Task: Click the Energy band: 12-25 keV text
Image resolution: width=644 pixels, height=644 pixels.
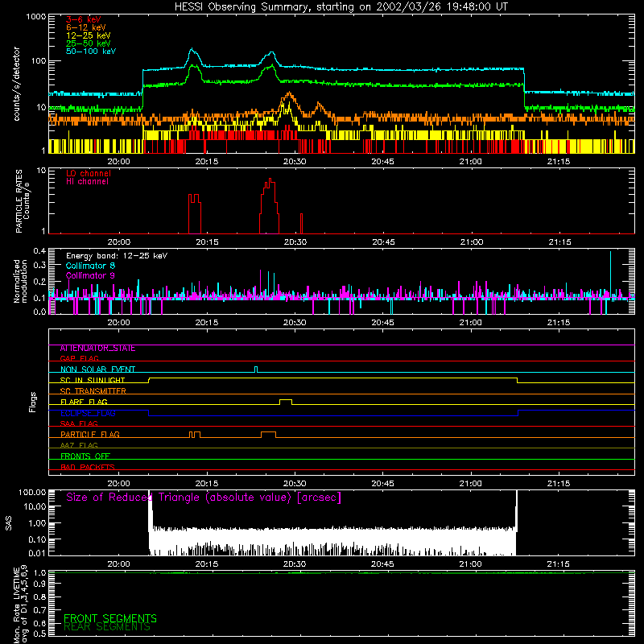Action: (117, 256)
